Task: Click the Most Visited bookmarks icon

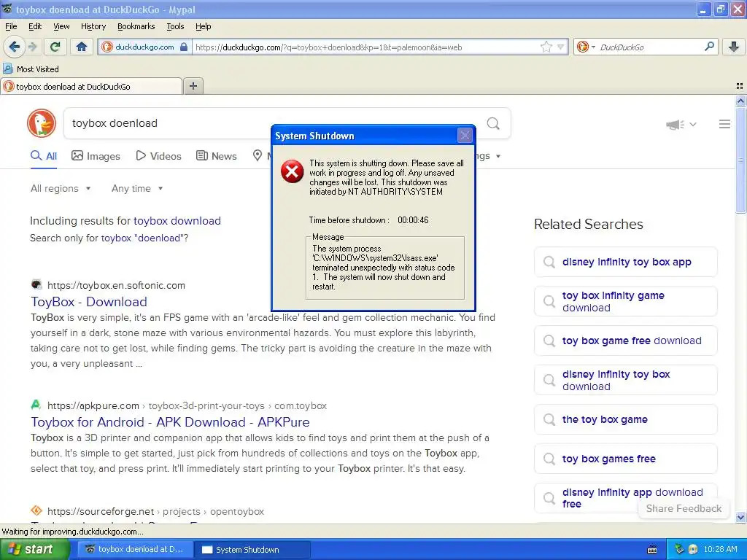Action: coord(8,69)
